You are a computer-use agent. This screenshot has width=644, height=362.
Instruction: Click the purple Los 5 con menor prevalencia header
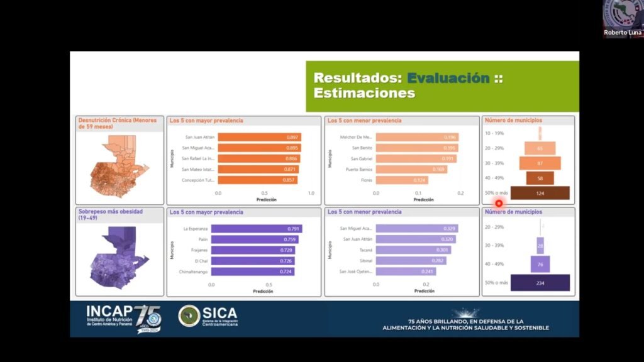(365, 212)
